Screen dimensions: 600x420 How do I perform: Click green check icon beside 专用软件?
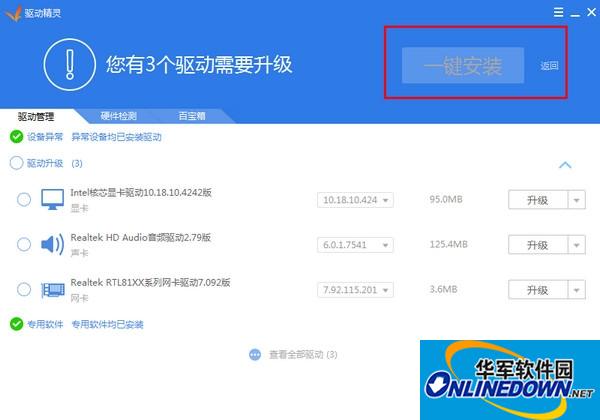(16, 324)
